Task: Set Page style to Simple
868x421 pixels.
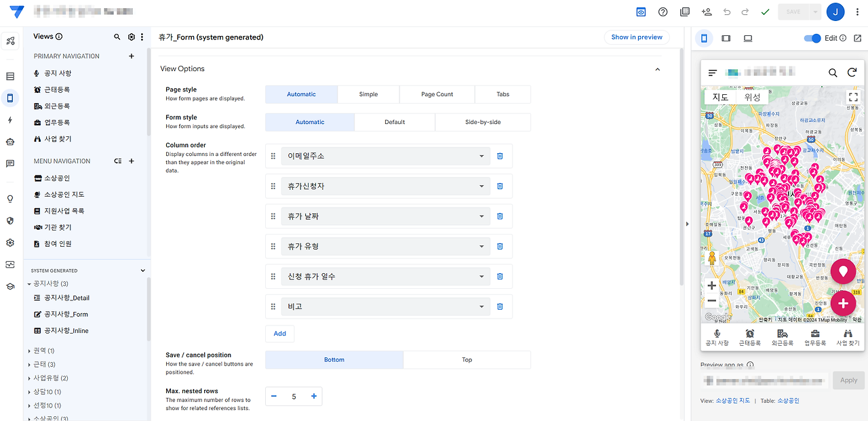Action: tap(368, 94)
